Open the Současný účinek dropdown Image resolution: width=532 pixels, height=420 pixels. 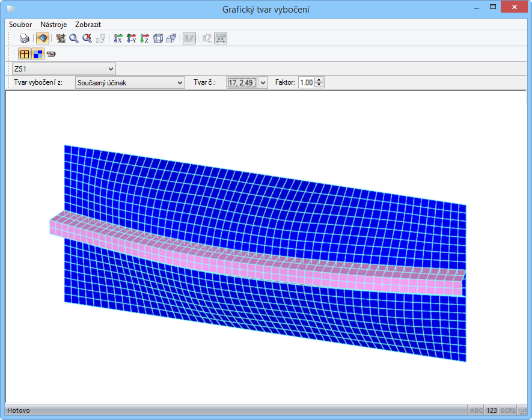tap(130, 82)
